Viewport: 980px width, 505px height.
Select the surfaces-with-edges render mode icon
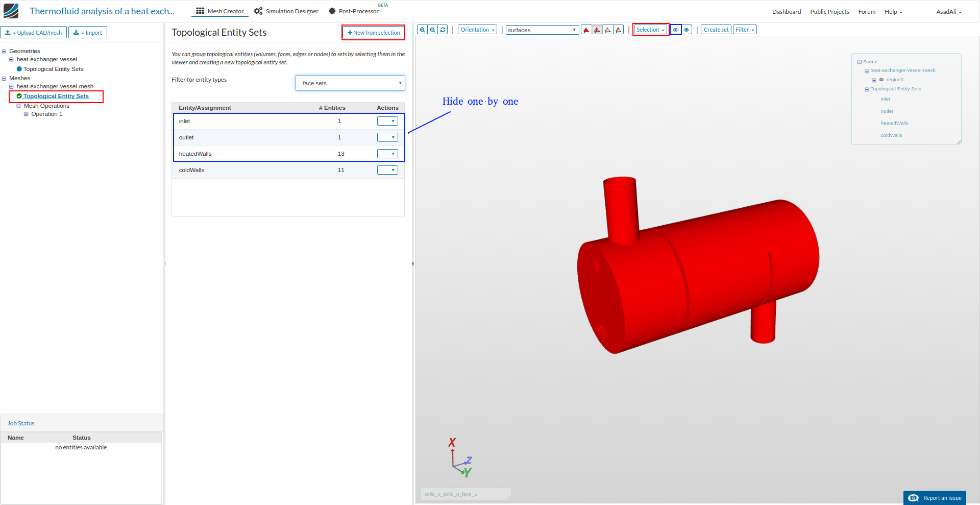[597, 30]
